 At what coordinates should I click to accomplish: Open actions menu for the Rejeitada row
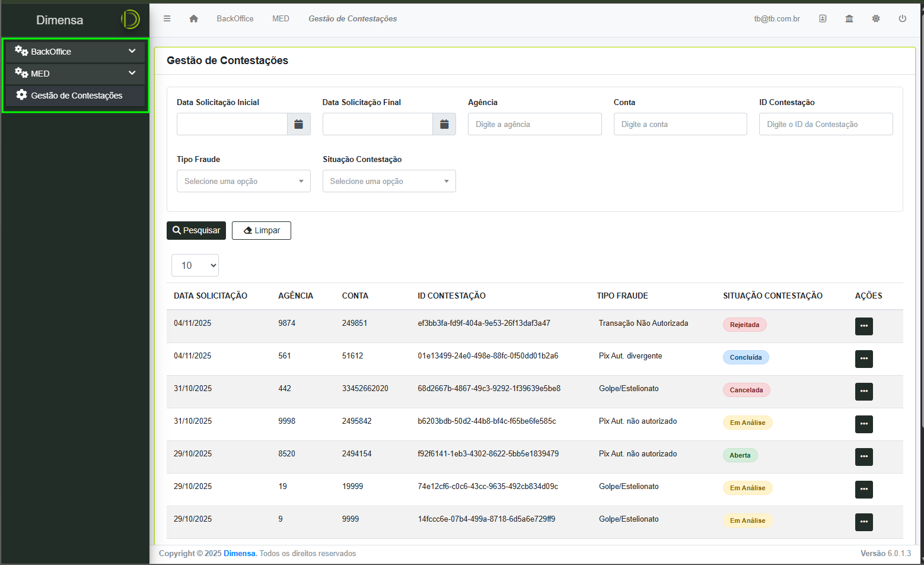[864, 326]
